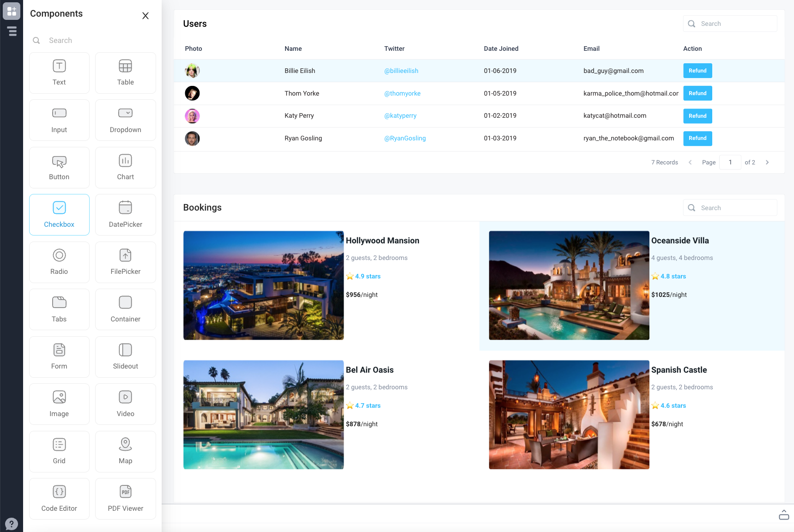This screenshot has height=532, width=794.
Task: Select the Table component icon
Action: pyautogui.click(x=125, y=73)
